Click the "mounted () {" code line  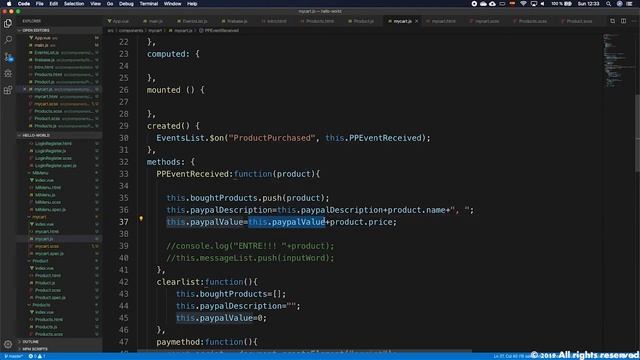tap(176, 90)
